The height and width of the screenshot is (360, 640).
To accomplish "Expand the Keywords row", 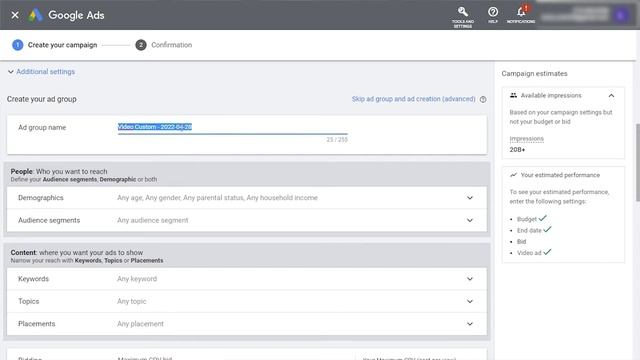I will tap(247, 279).
